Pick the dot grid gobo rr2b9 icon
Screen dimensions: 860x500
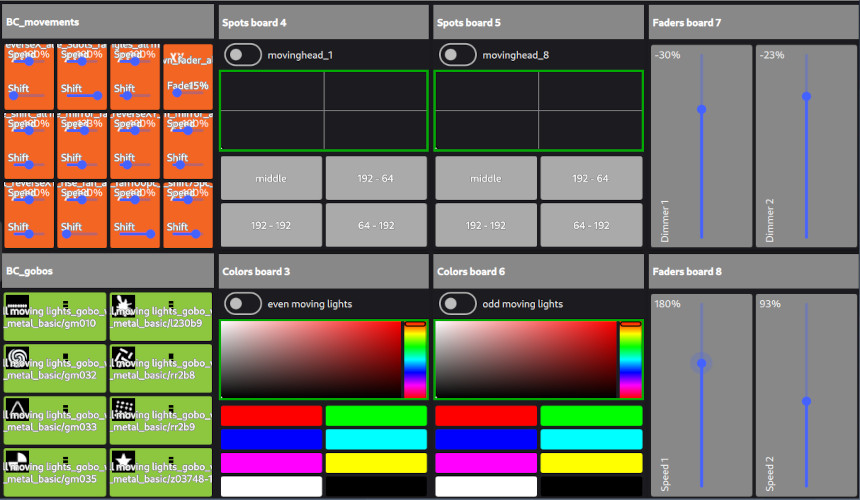coord(124,408)
